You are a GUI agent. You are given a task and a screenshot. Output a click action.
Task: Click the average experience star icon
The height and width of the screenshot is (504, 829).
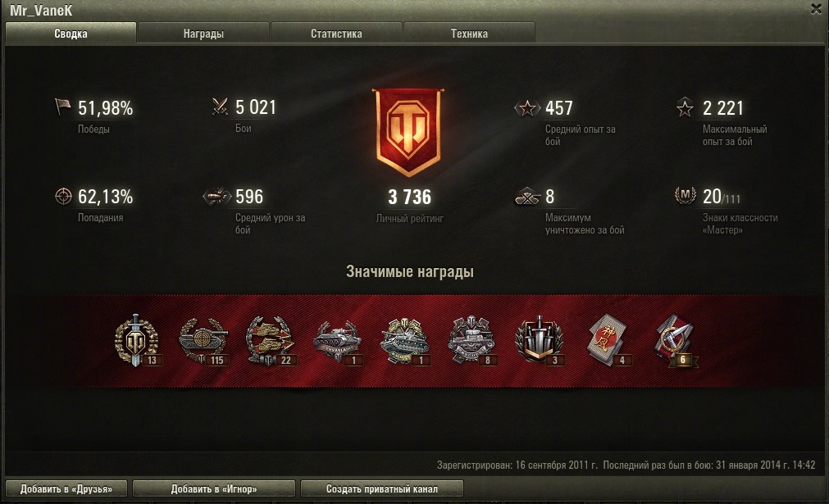(527, 108)
